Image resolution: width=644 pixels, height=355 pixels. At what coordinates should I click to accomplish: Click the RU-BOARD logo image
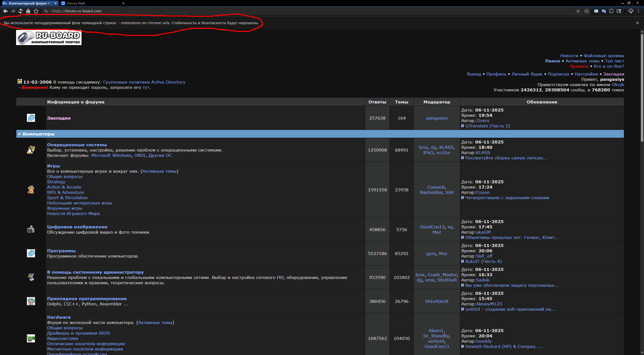(x=49, y=38)
